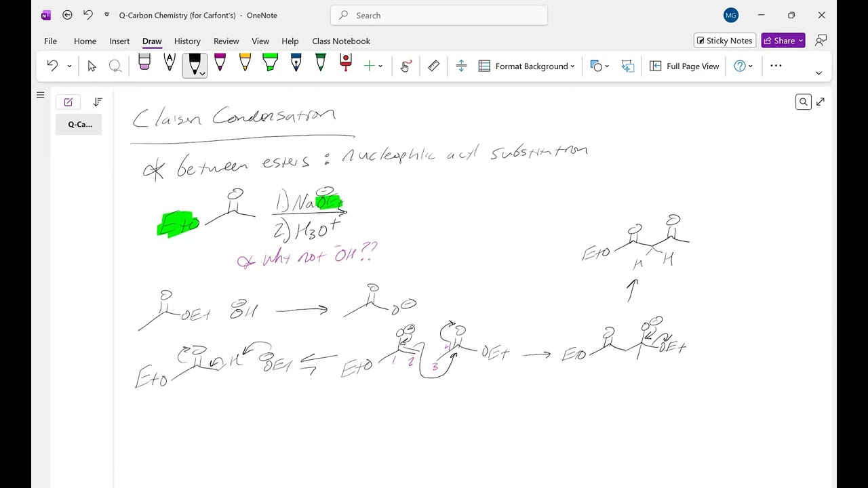
Task: Open the History tab
Action: pyautogui.click(x=187, y=41)
